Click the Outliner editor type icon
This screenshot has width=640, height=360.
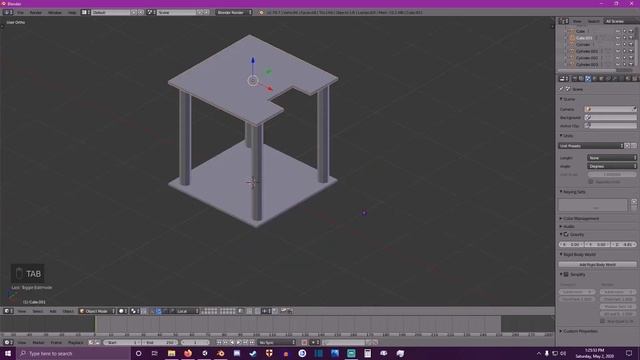[564, 21]
